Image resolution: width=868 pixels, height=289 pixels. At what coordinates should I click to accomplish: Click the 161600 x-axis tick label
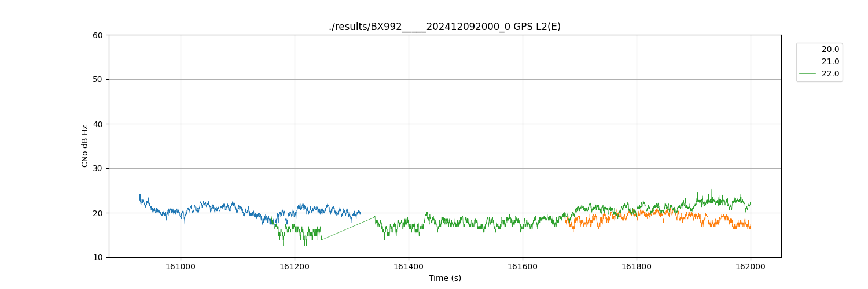(x=523, y=266)
